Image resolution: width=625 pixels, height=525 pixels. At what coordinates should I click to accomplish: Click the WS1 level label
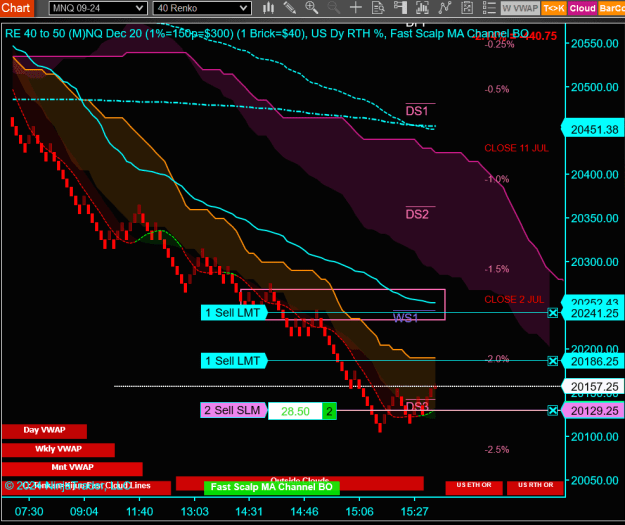(405, 318)
